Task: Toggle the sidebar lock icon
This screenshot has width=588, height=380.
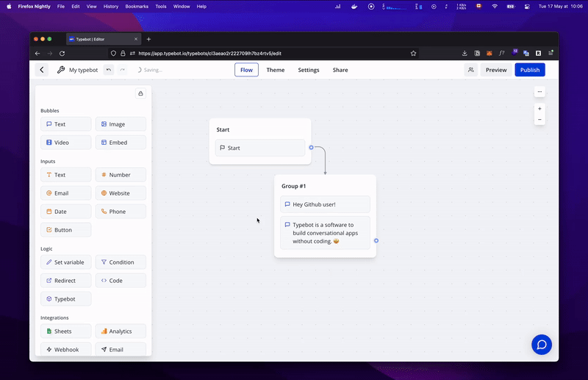Action: point(140,93)
